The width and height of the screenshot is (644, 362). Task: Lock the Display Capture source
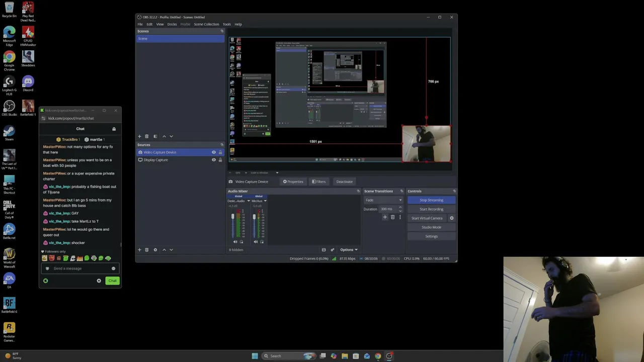[x=220, y=160]
